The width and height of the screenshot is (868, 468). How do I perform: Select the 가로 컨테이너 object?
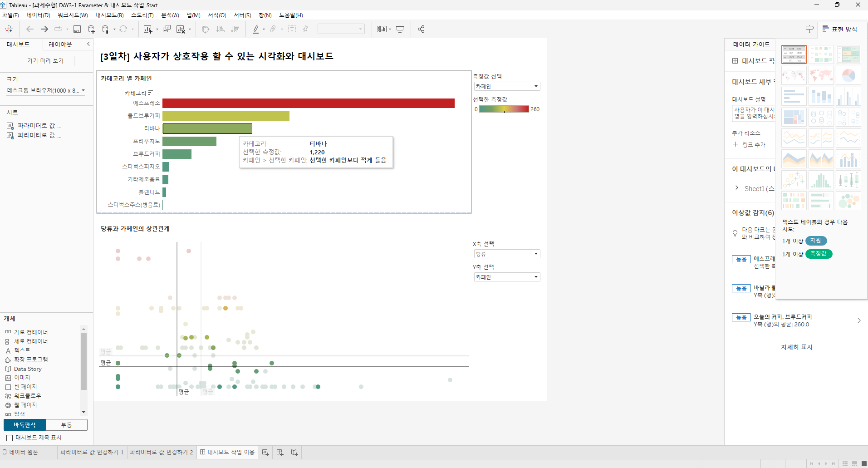pyautogui.click(x=26, y=332)
